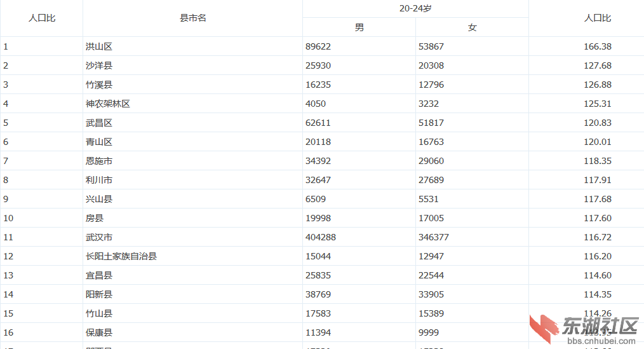Select the 武昌区 cell

point(192,123)
